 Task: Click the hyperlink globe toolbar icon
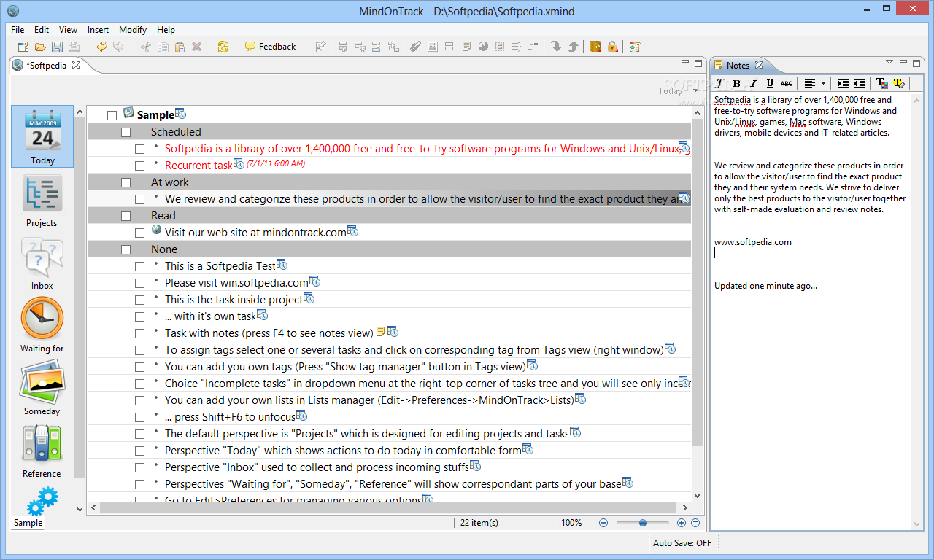(x=483, y=47)
